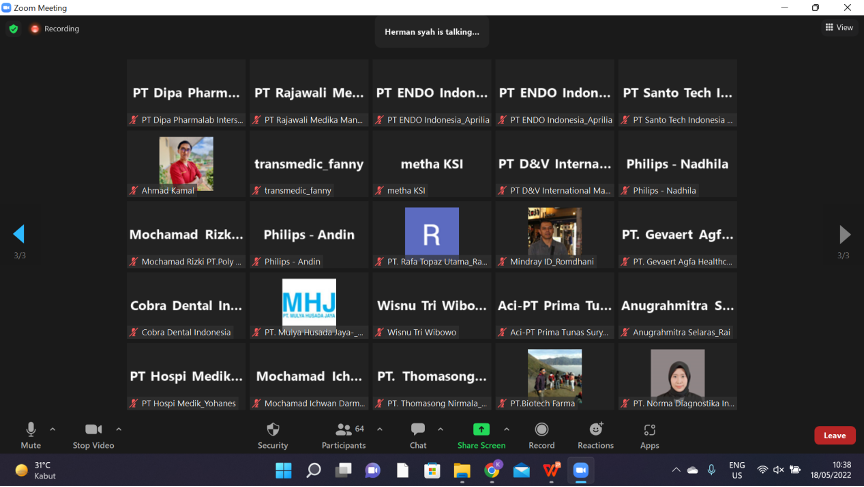Open the Reactions smiley menu
Viewport: 864px width, 487px height.
(596, 435)
